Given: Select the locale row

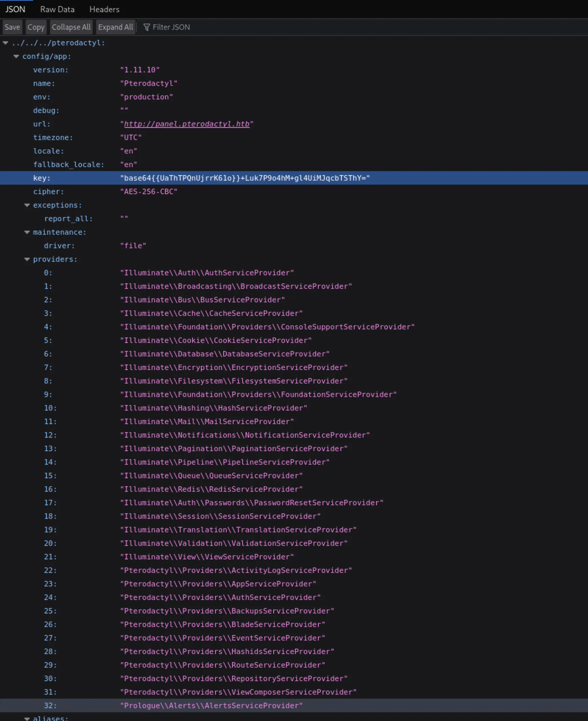Looking at the screenshot, I should [294, 151].
